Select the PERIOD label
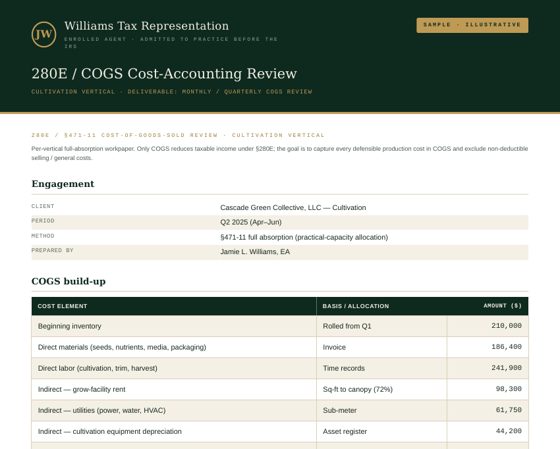 tap(43, 221)
